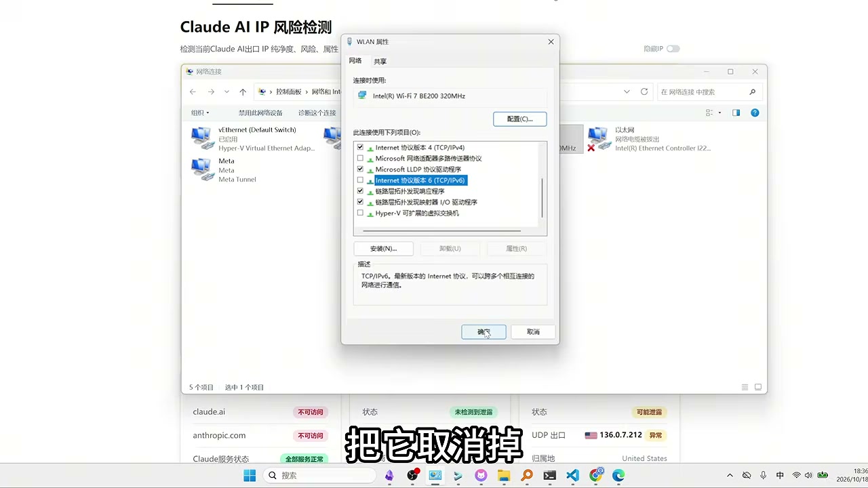
Task: Check Internet 协议版本 6 (TCP/IPv6) checkbox
Action: tap(360, 180)
